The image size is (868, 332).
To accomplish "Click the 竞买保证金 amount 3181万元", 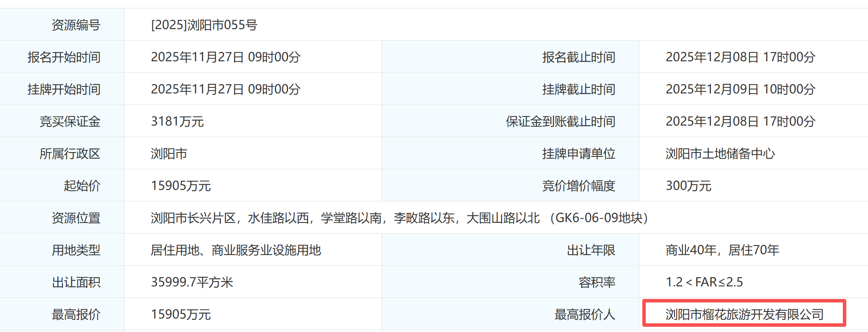I will [x=177, y=121].
